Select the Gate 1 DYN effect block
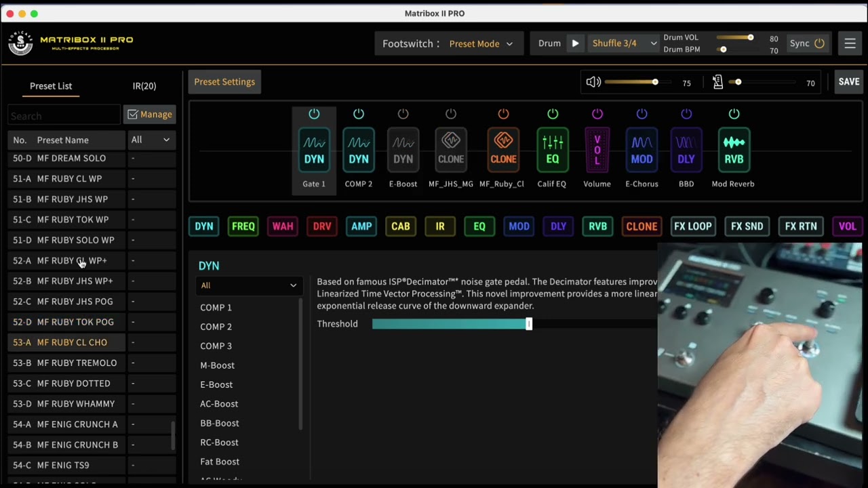This screenshot has width=868, height=488. pyautogui.click(x=314, y=150)
